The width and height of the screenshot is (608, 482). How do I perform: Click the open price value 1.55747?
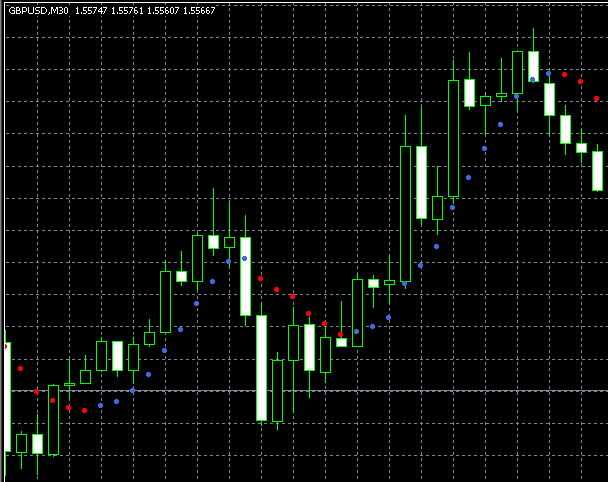(x=91, y=11)
